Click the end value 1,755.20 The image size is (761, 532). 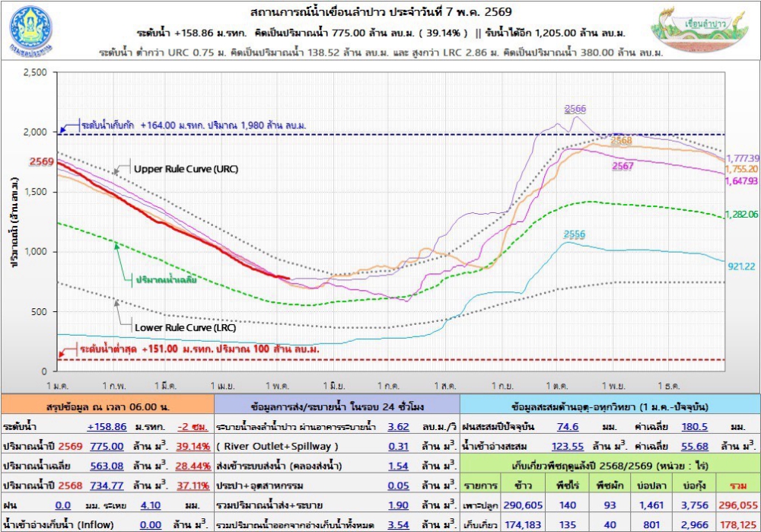(x=741, y=169)
